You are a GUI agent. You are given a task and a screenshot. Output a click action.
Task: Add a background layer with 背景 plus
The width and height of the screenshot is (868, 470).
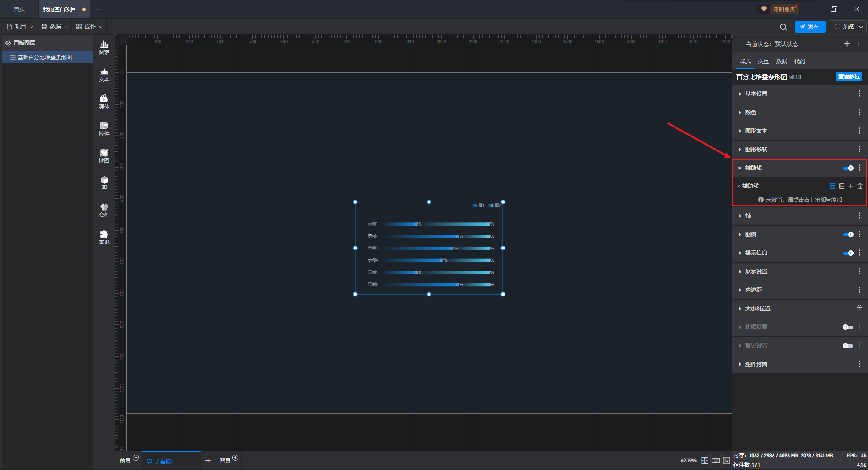235,458
